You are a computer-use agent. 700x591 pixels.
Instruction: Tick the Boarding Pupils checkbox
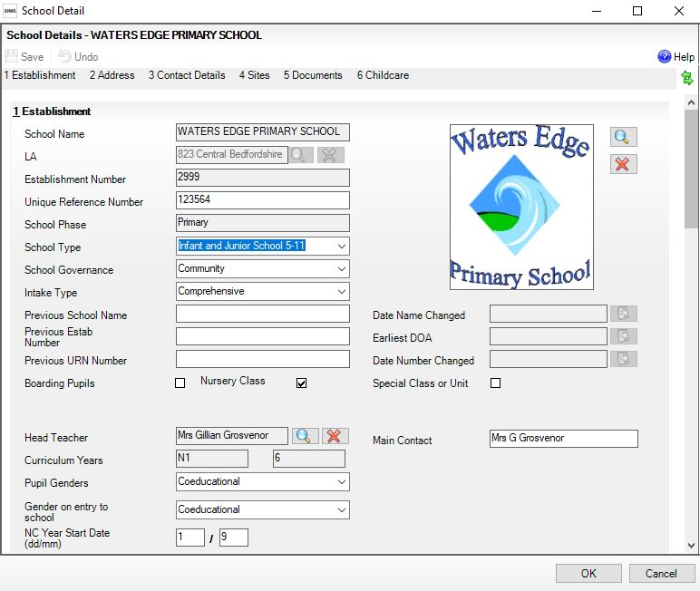point(180,383)
